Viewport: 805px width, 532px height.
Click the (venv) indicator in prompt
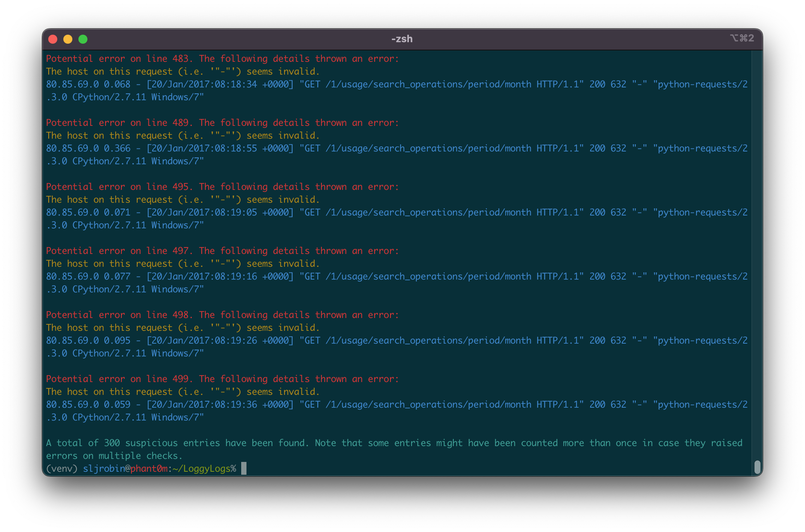coord(61,469)
